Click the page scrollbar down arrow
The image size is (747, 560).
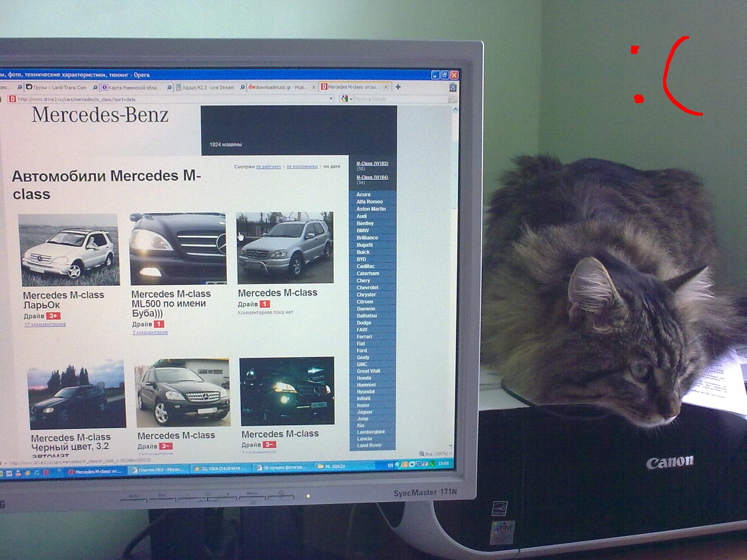(451, 446)
